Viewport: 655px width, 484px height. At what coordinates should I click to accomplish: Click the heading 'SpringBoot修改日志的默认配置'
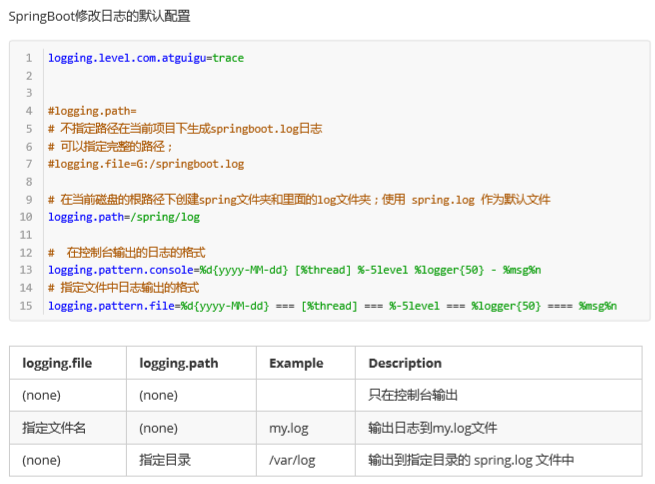[99, 17]
